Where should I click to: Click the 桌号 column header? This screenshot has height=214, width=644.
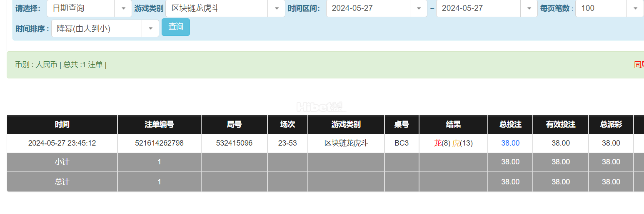[x=402, y=124]
